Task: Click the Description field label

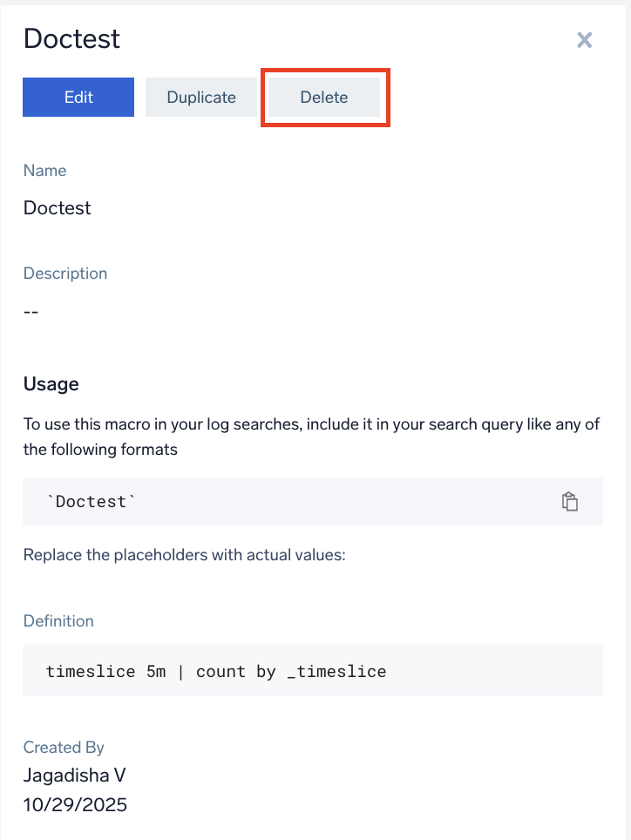Action: (x=65, y=274)
